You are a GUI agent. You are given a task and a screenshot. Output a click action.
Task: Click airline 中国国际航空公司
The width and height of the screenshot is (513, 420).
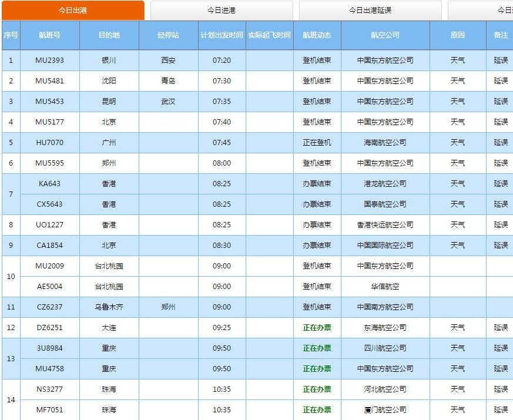pyautogui.click(x=385, y=246)
